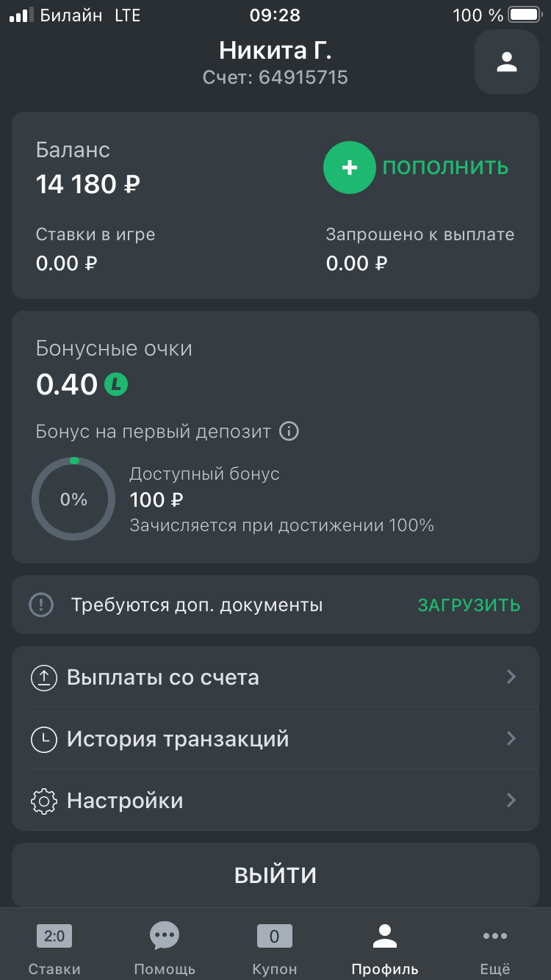Tap the green plus deposit icon
Screen dimensions: 551x980
(350, 167)
